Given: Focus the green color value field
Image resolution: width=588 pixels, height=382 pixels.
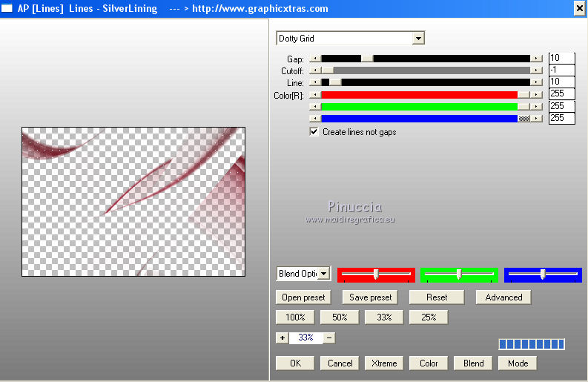Looking at the screenshot, I should pos(561,106).
